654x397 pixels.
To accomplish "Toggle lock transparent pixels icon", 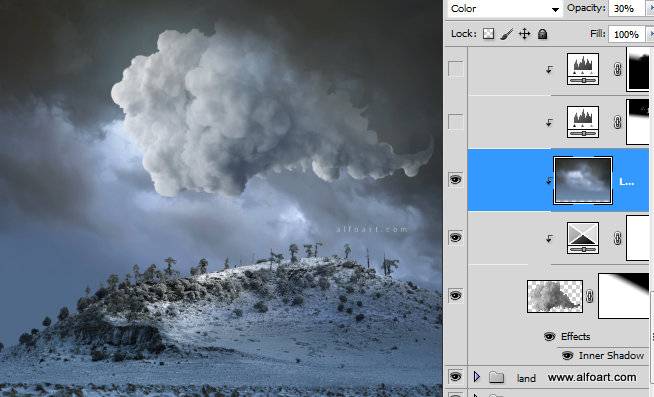I will tap(488, 34).
